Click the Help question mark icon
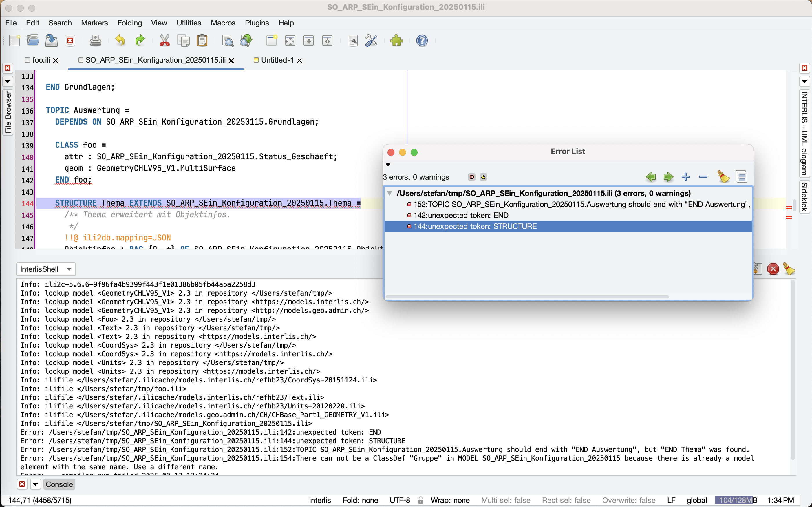812x507 pixels. pos(422,41)
